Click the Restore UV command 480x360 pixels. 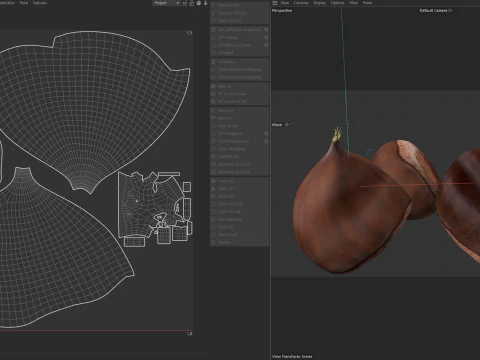[x=240, y=235]
